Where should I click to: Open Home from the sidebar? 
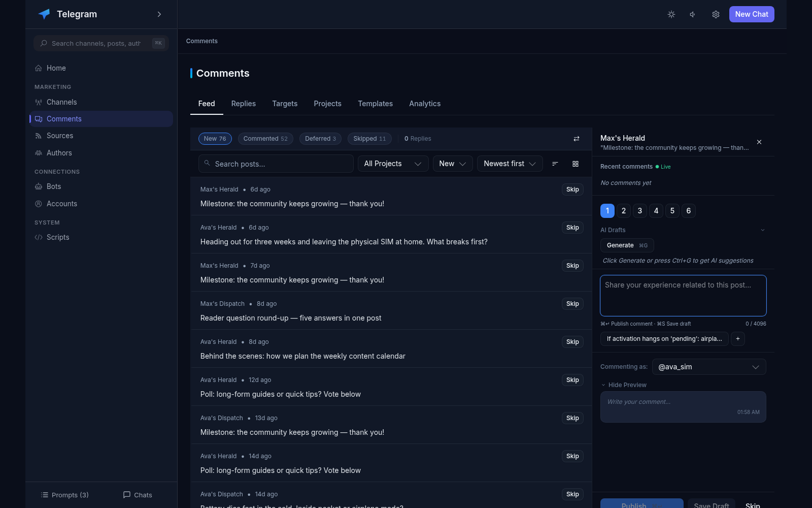pos(101,68)
